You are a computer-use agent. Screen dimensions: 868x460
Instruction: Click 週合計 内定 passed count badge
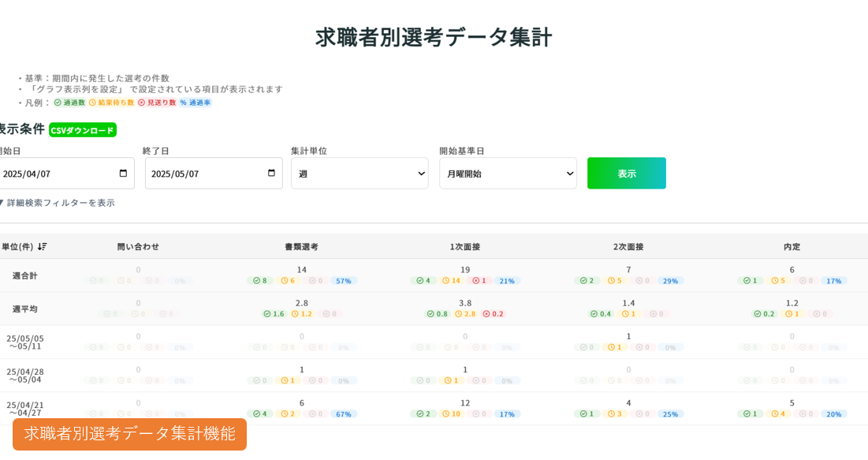750,281
